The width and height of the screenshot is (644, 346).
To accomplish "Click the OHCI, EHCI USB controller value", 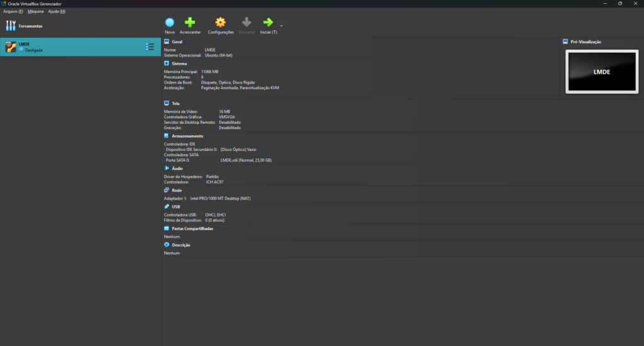I will click(x=216, y=215).
